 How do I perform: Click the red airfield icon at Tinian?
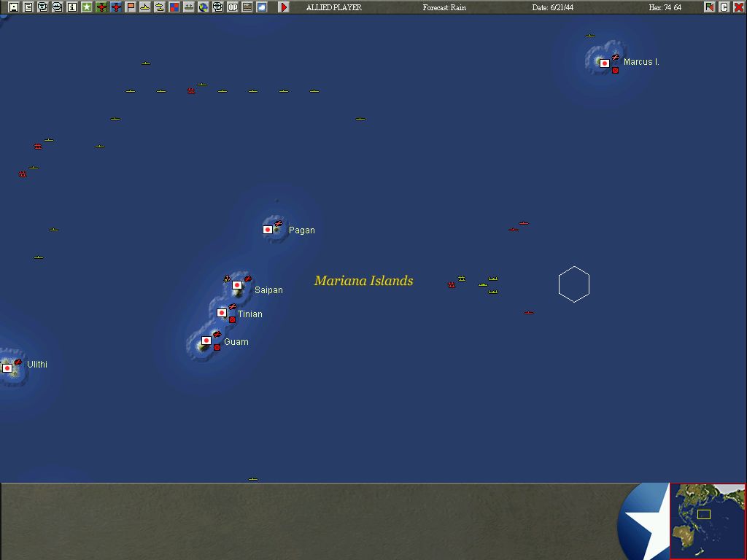coord(233,307)
